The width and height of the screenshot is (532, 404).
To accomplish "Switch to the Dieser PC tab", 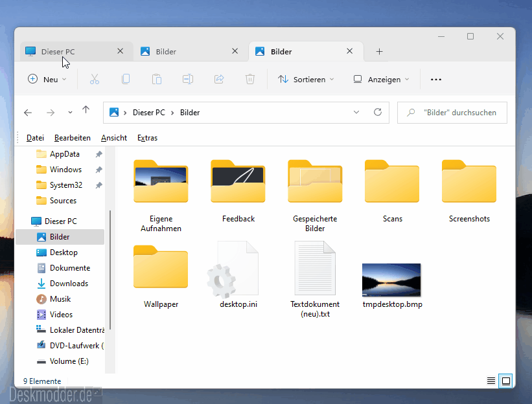I will click(x=76, y=52).
